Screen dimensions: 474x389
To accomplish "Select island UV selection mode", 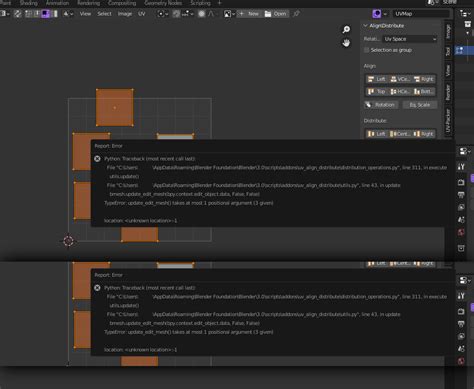I will point(54,14).
